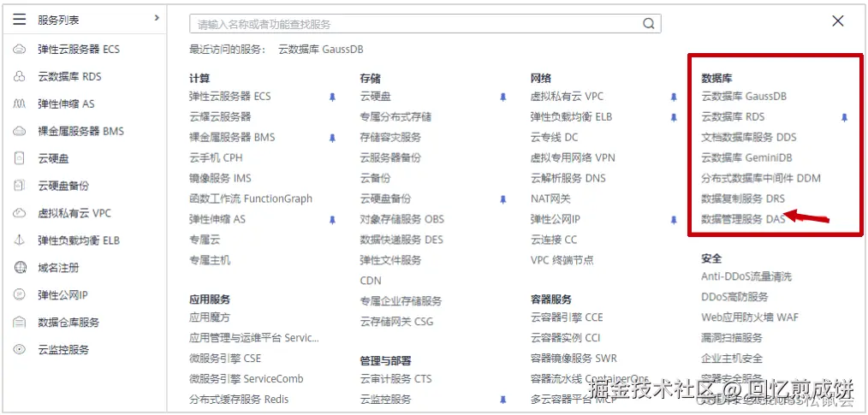Image resolution: width=868 pixels, height=415 pixels.
Task: Open 专属主机 under 计算
Action: tap(210, 260)
